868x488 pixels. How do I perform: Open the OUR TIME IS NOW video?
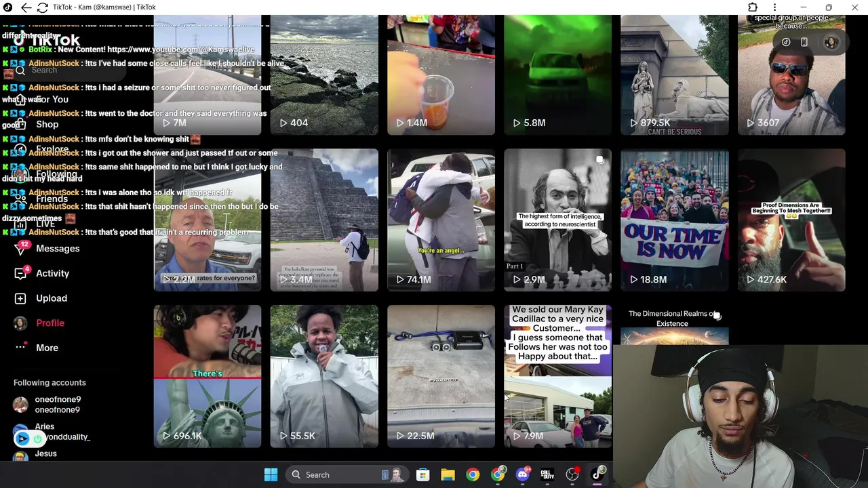coord(675,220)
